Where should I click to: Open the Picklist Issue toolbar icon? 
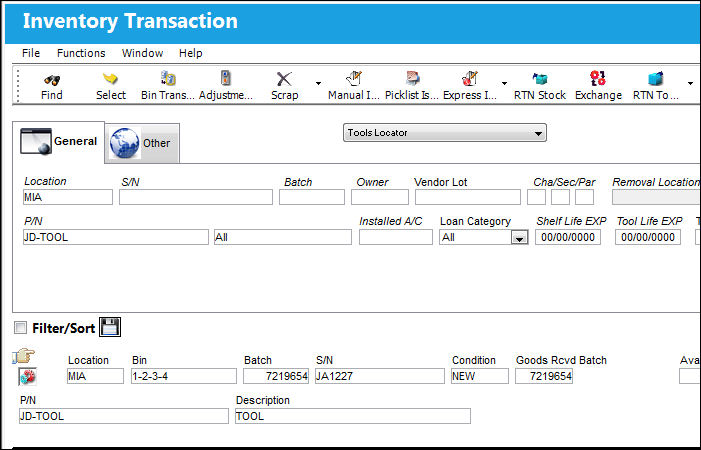click(412, 78)
